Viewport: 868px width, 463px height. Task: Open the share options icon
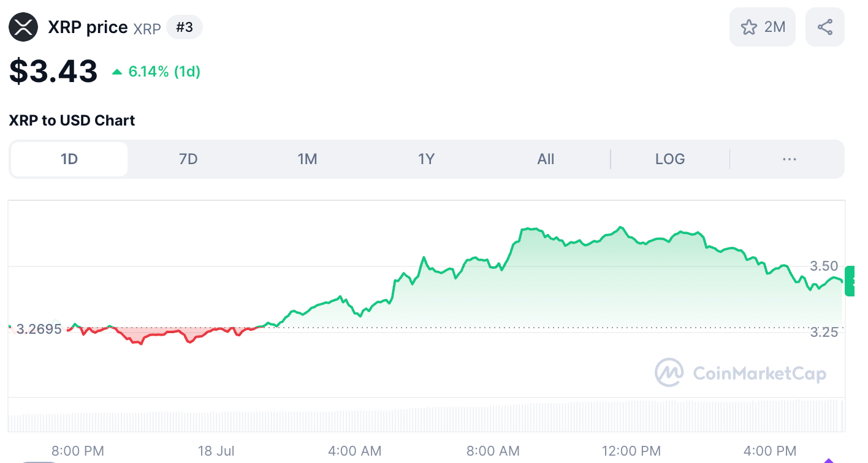click(824, 27)
